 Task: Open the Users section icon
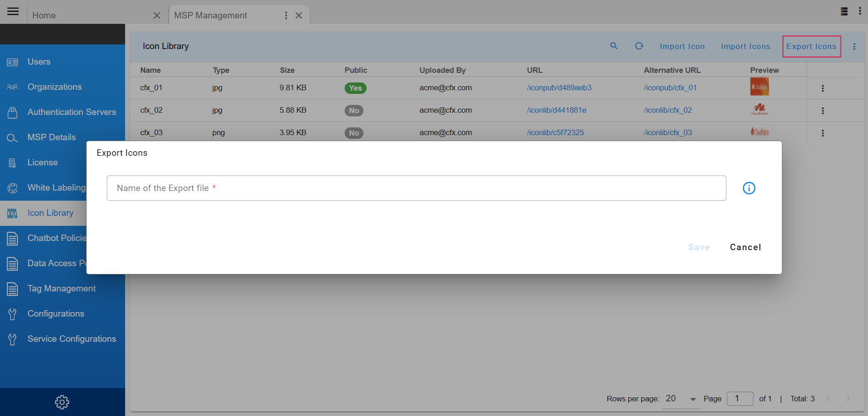click(12, 62)
